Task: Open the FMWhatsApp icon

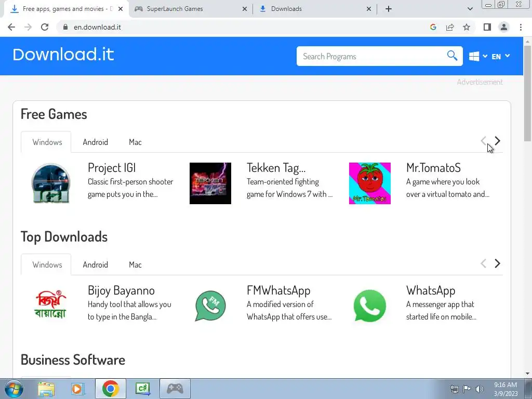Action: click(x=210, y=305)
